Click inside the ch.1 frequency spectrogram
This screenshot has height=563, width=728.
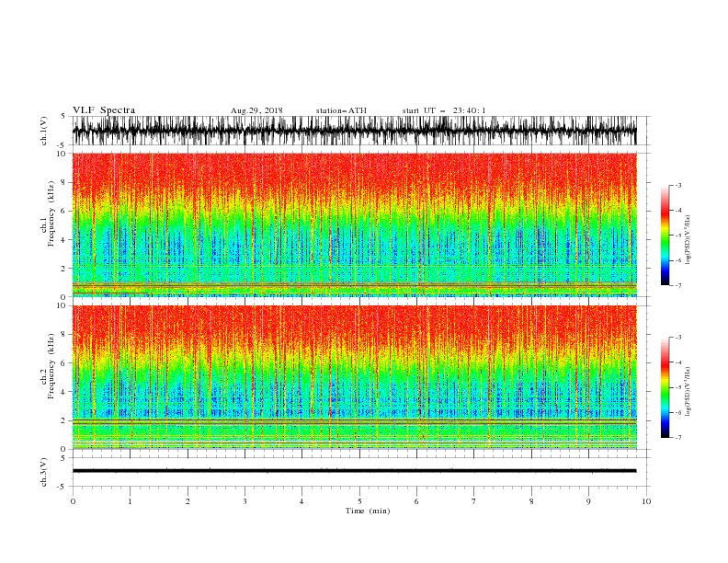tap(354, 224)
